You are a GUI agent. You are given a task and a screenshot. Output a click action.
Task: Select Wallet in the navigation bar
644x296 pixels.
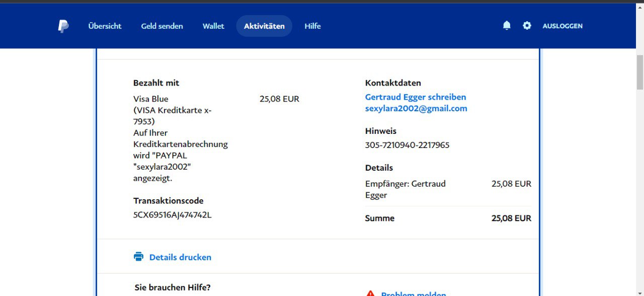213,26
